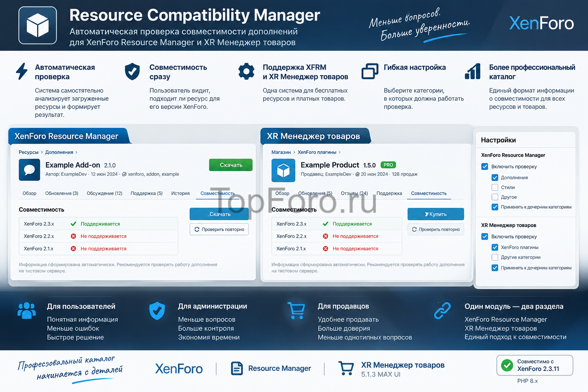Click the red cross for XenForo 2.2.x in XR Менеджер товаров
The height and width of the screenshot is (392, 588).
[x=325, y=236]
